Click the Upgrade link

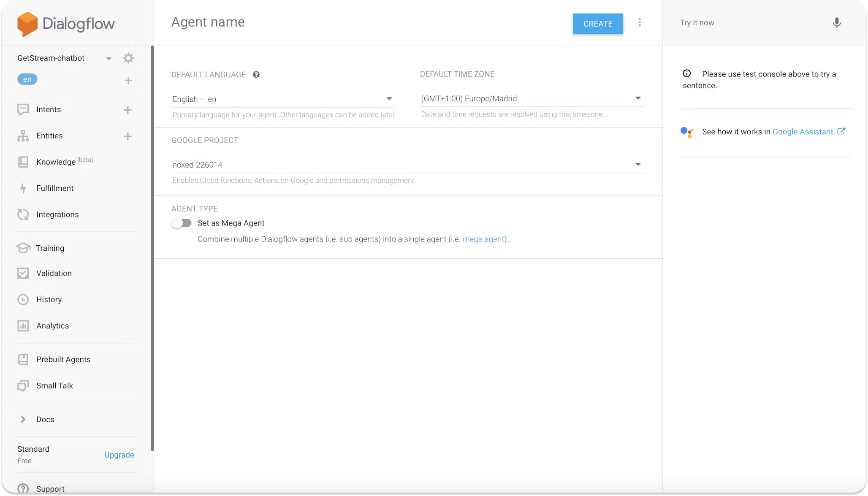tap(119, 455)
